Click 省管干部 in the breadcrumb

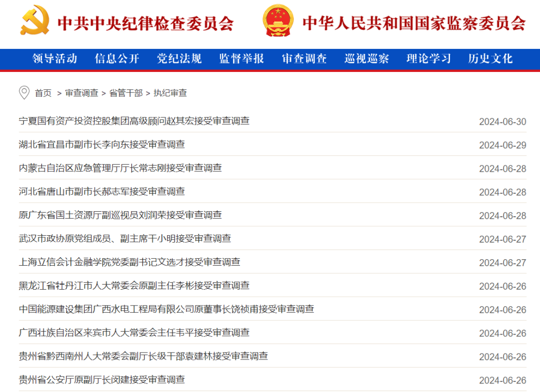point(125,93)
